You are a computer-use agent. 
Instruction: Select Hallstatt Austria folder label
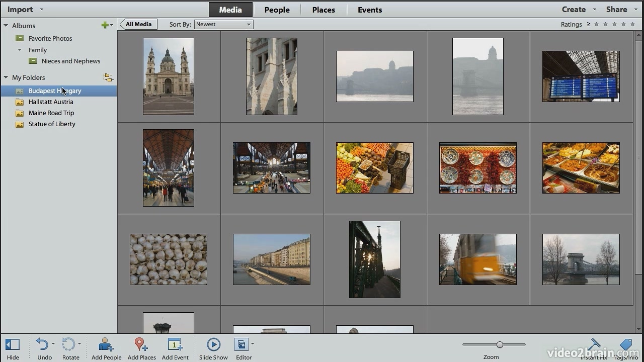pos(51,102)
